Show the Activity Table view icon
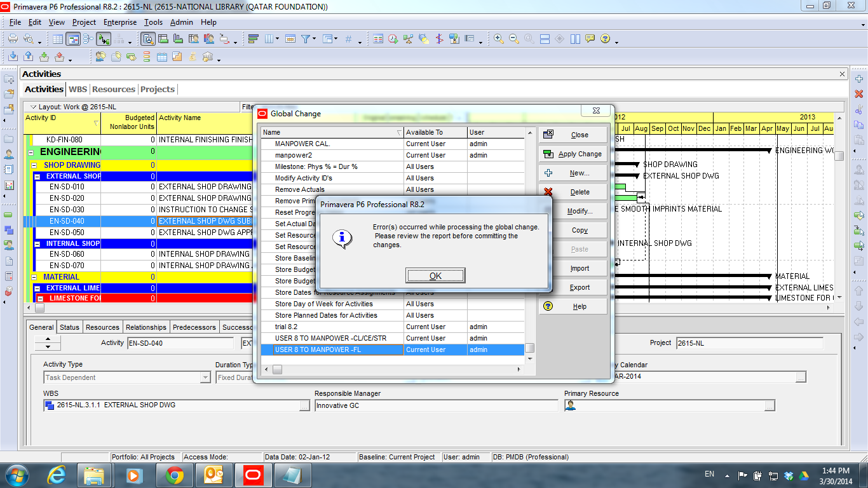The image size is (868, 488). 58,39
